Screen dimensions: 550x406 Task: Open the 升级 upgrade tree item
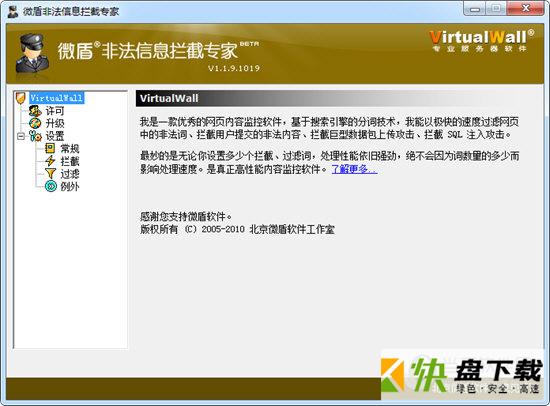[x=55, y=124]
